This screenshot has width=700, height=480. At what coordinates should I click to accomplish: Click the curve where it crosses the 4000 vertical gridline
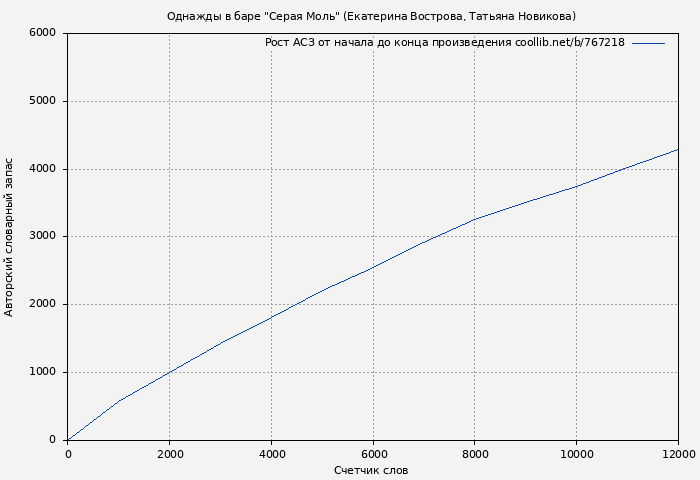point(272,317)
